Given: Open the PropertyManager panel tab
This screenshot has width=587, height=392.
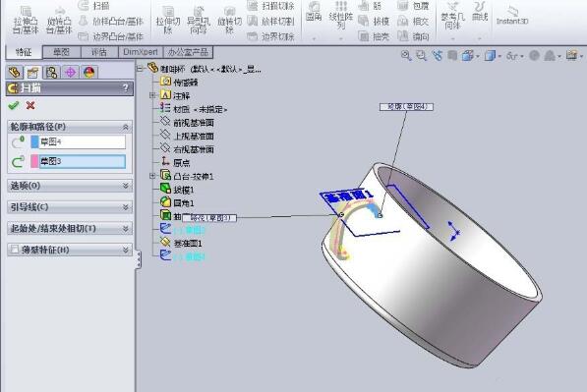Looking at the screenshot, I should pos(33,72).
